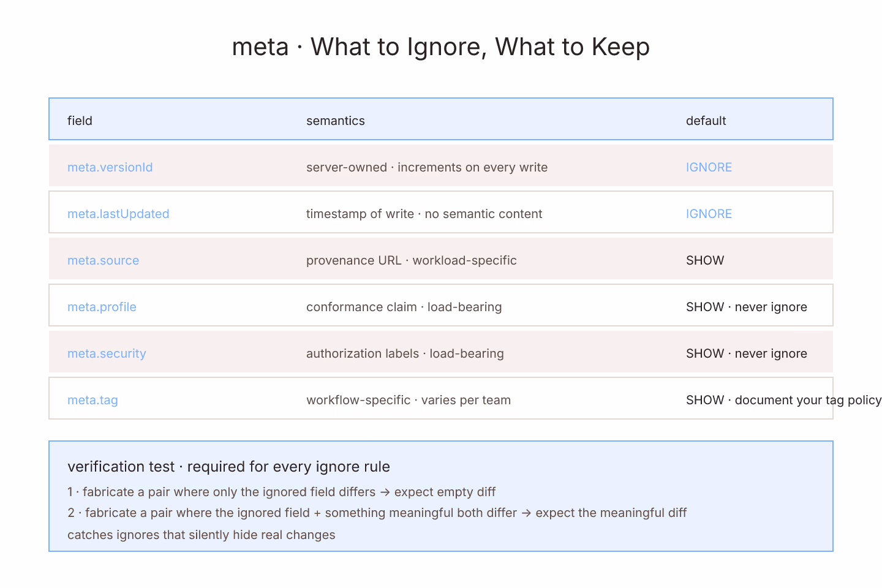Click 'SHOW · never ignore' for meta.profile
Image resolution: width=882 pixels, height=588 pixels.
[x=747, y=307]
